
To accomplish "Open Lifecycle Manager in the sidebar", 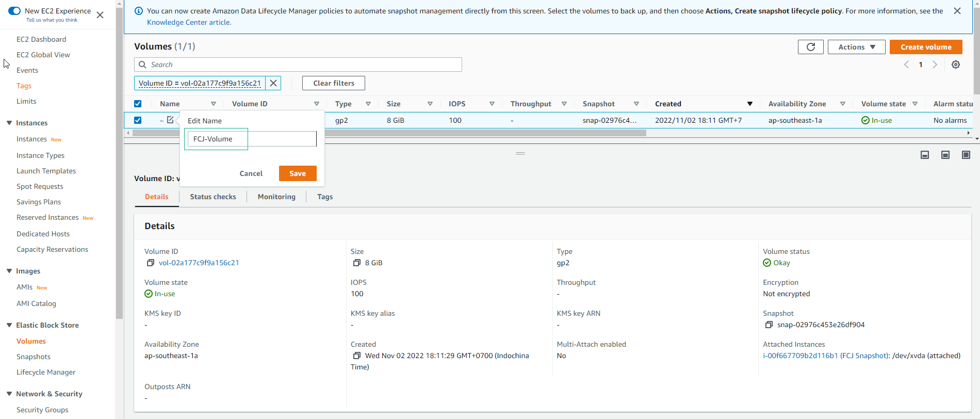I will point(46,372).
